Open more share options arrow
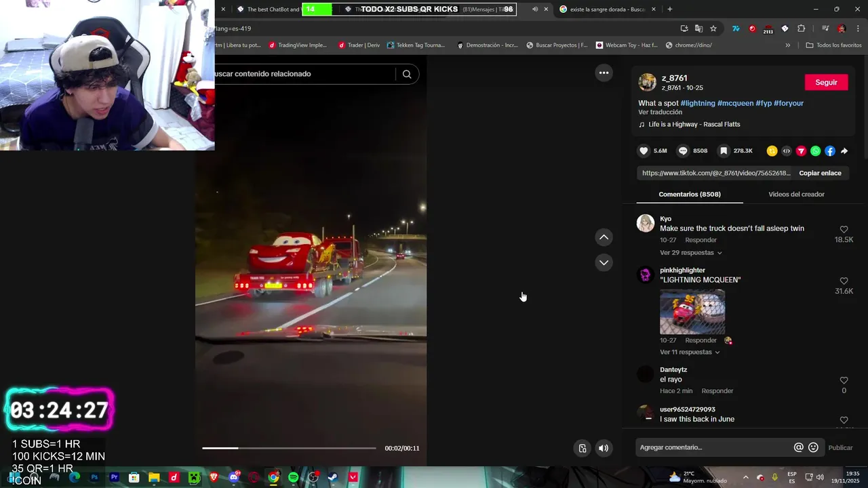The height and width of the screenshot is (488, 868). [x=844, y=151]
